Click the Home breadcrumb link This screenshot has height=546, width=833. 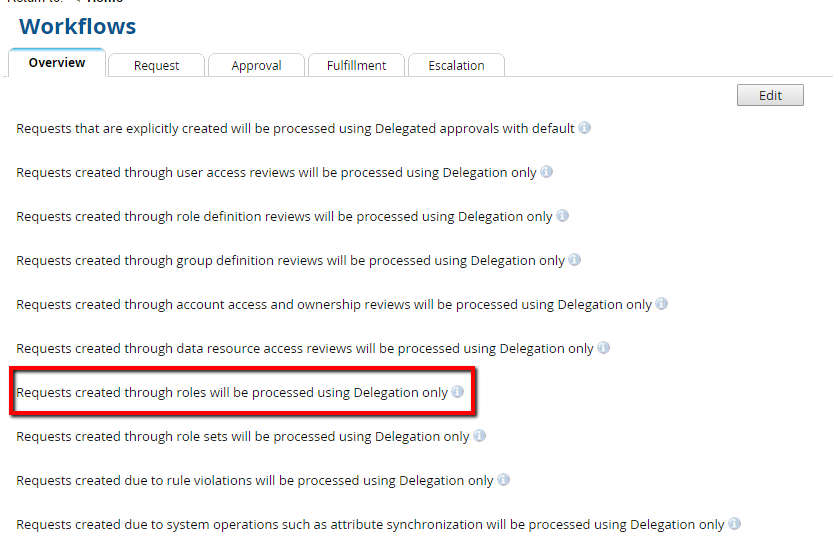click(x=105, y=2)
